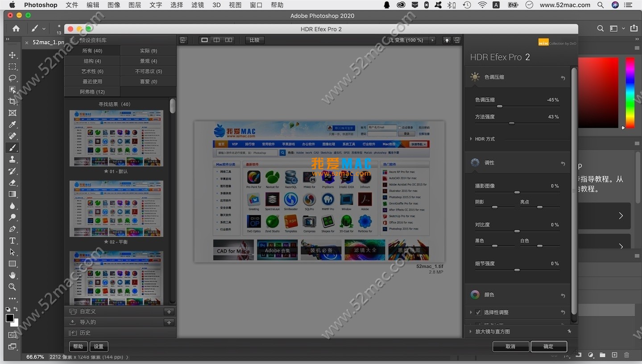Expand the HDR 方式 section
This screenshot has height=364, width=642.
(x=471, y=139)
